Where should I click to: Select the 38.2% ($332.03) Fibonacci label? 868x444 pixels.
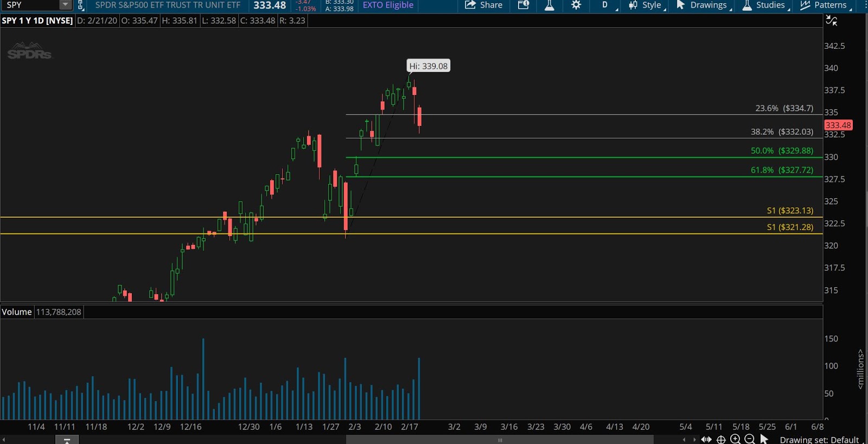(x=782, y=131)
